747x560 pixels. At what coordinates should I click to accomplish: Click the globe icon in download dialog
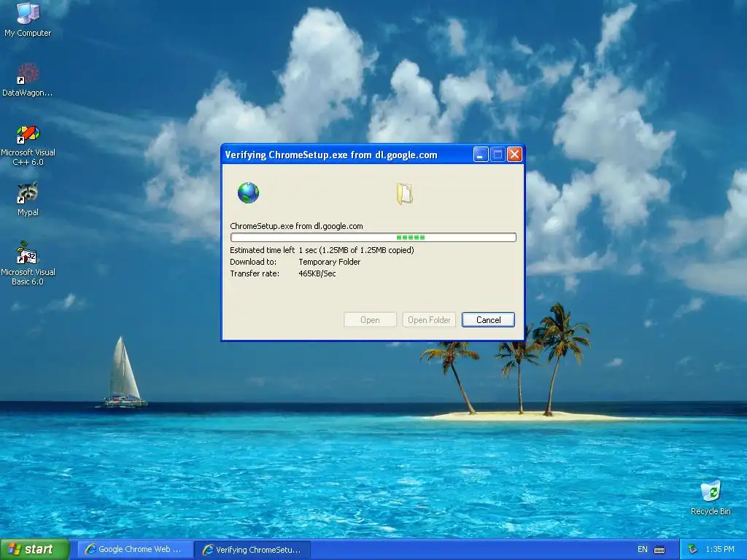[248, 192]
